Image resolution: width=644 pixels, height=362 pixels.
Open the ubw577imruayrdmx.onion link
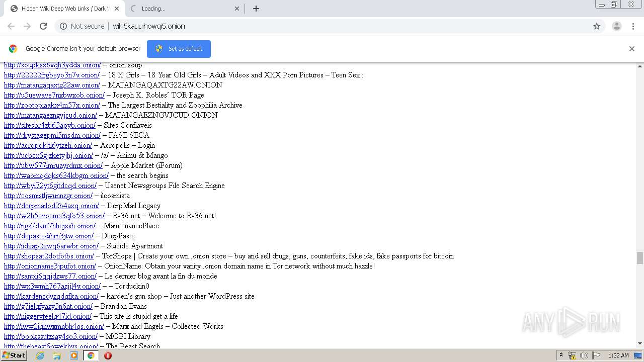pos(53,165)
